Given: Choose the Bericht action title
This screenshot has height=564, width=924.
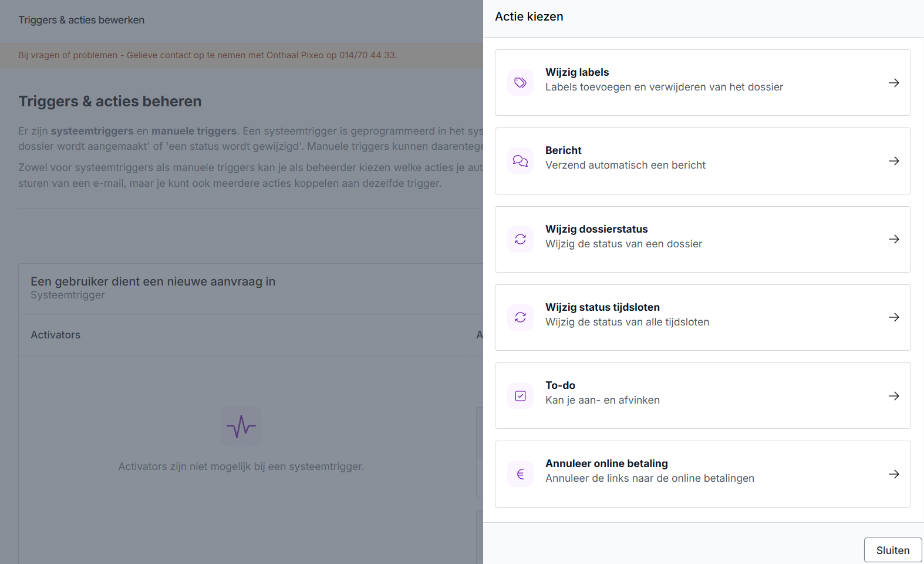Looking at the screenshot, I should pyautogui.click(x=563, y=150).
